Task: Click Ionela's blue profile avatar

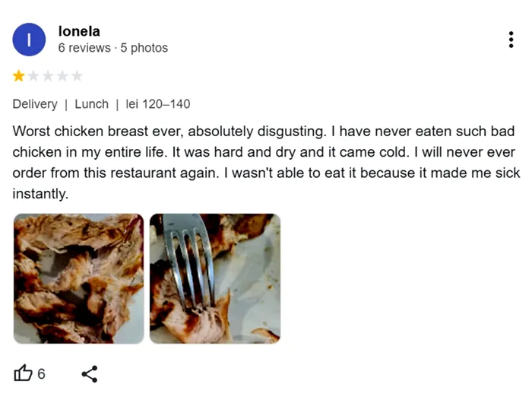Action: pos(30,40)
